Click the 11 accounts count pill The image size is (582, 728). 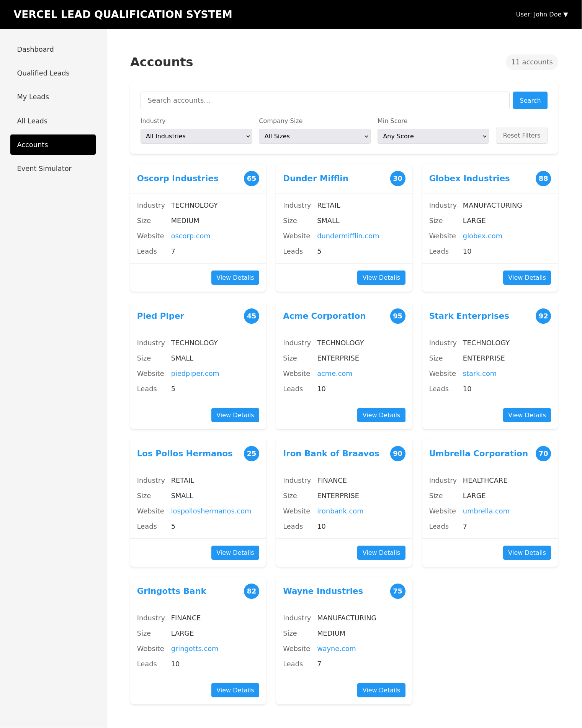(532, 62)
